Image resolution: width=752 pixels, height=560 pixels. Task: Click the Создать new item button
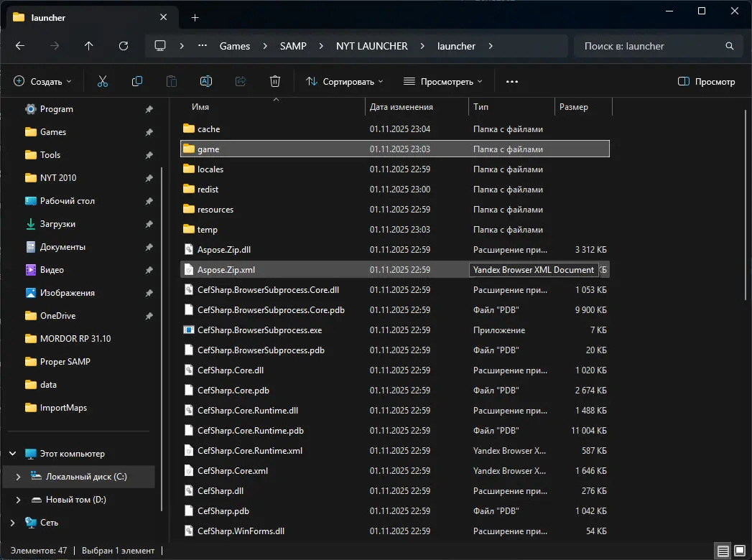pyautogui.click(x=43, y=82)
